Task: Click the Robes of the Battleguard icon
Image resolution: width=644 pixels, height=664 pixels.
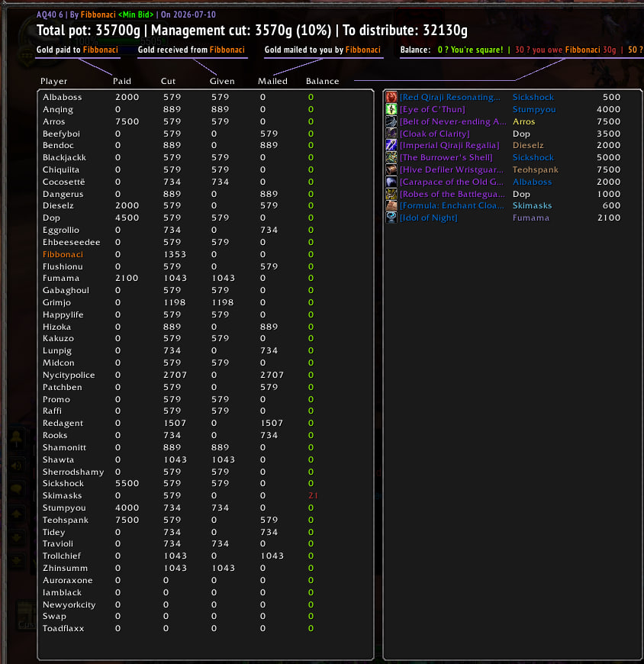Action: (391, 194)
